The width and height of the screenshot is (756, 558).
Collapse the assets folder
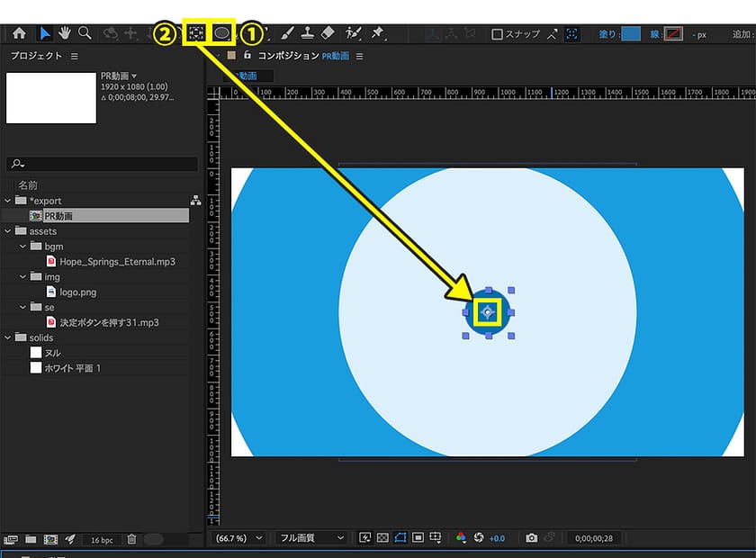pyautogui.click(x=9, y=231)
